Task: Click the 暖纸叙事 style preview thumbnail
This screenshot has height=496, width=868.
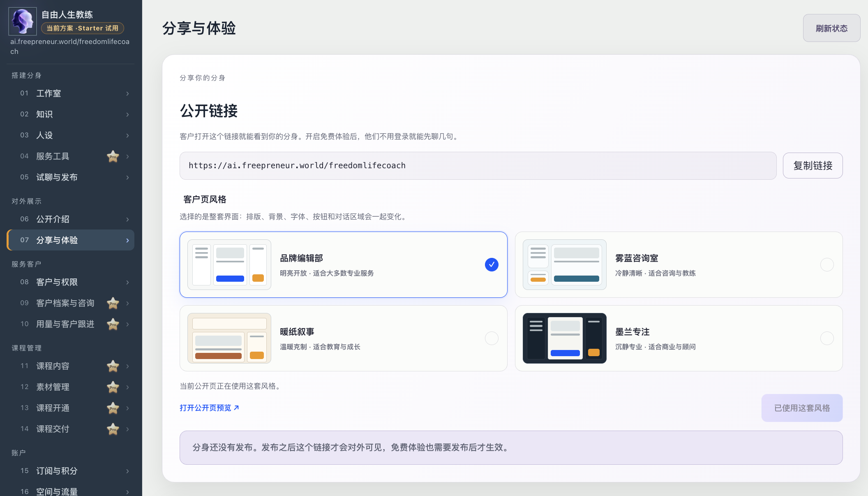Action: pos(229,338)
